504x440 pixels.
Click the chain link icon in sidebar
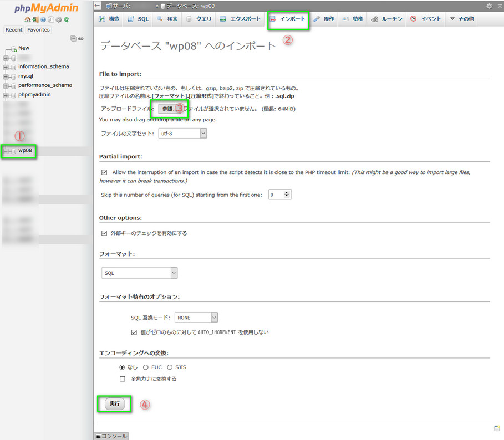(x=81, y=38)
